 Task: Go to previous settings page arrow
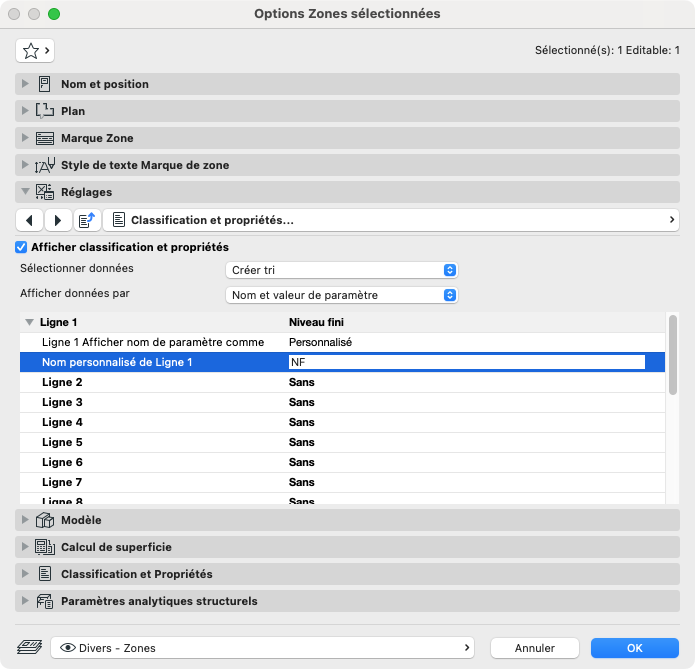[30, 220]
